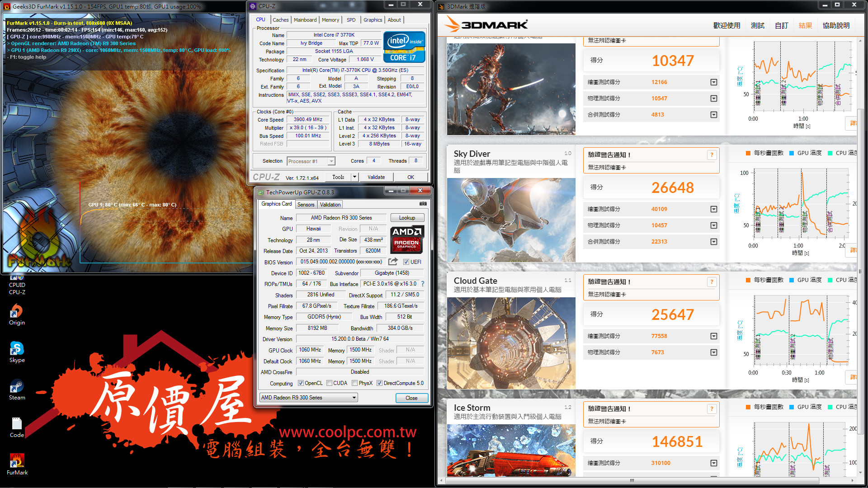Click the bus interface question mark in GPU-Z
This screenshot has width=868, height=488.
[423, 284]
